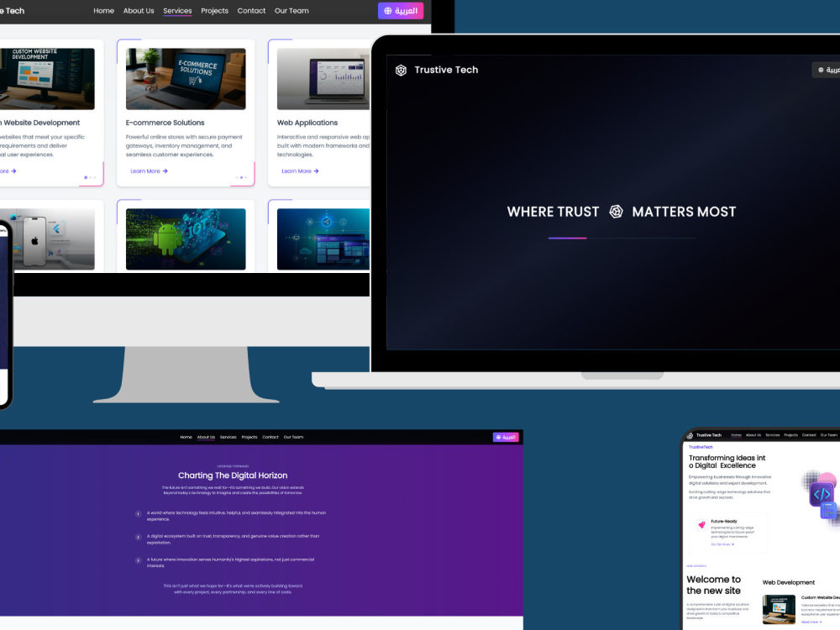
Task: Open Projects in the tablet navbar
Action: pos(790,435)
